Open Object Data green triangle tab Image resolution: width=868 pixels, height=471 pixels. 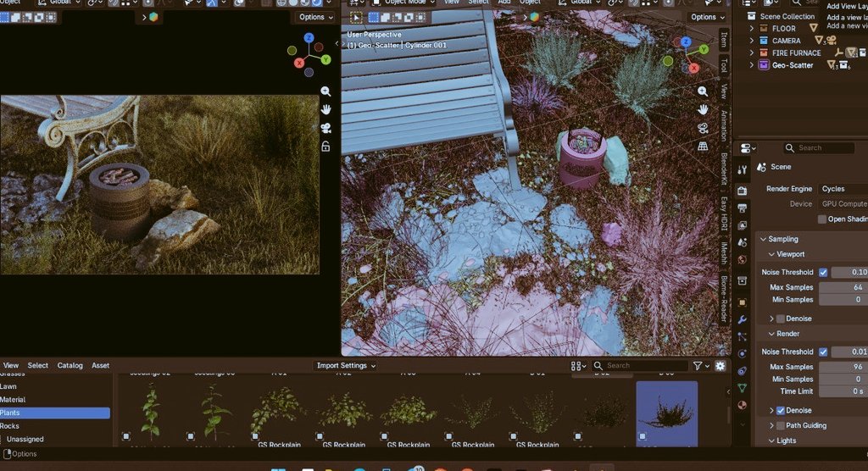coord(743,388)
